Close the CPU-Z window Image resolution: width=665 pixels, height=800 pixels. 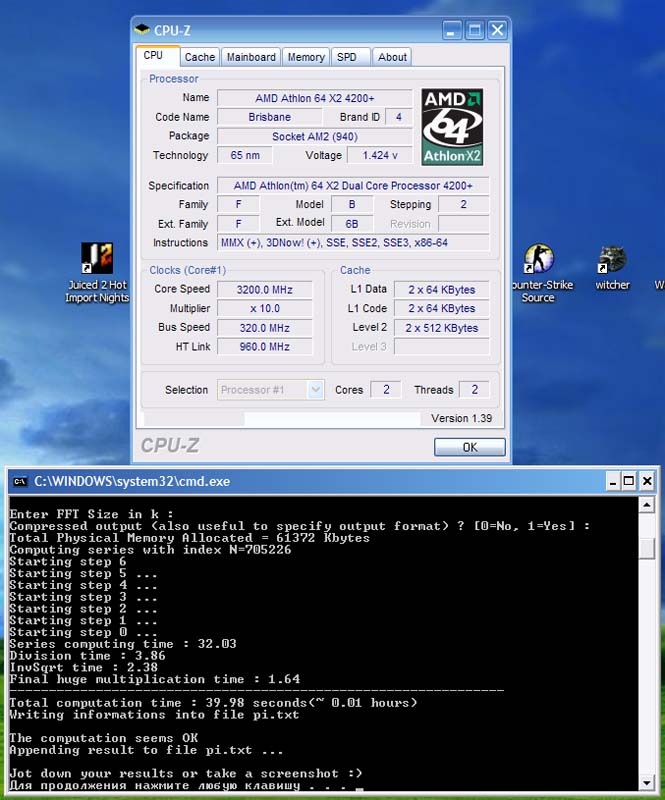tap(497, 31)
